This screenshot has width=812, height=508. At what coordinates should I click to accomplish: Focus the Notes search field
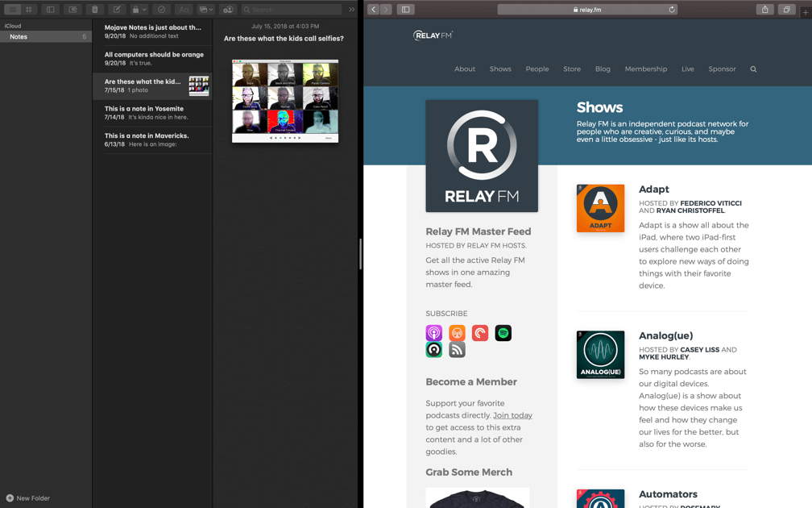292,10
